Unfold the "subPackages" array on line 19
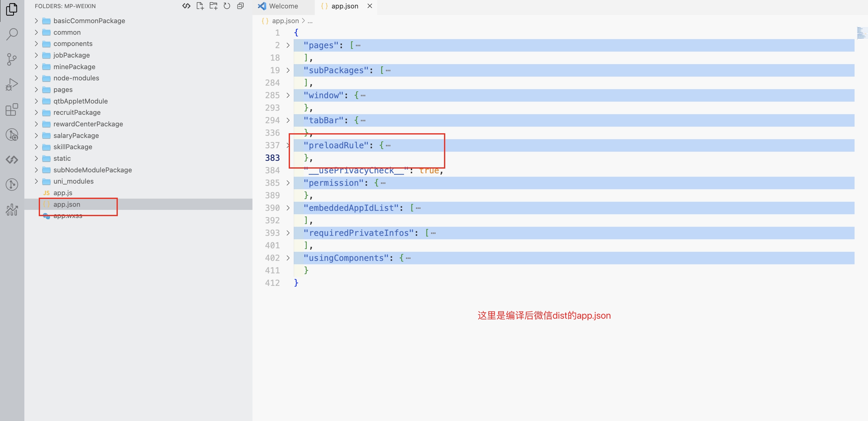This screenshot has width=868, height=421. [288, 70]
